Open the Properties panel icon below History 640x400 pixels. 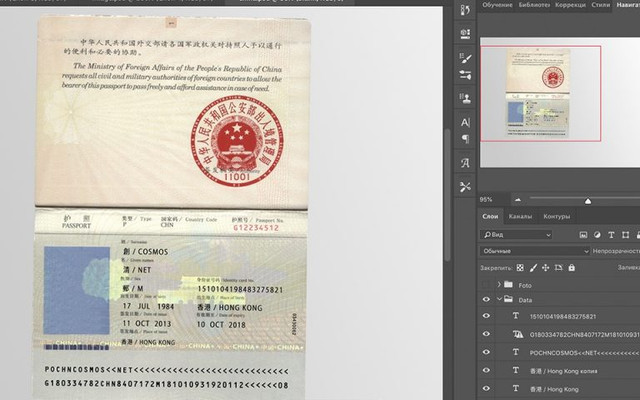(465, 33)
